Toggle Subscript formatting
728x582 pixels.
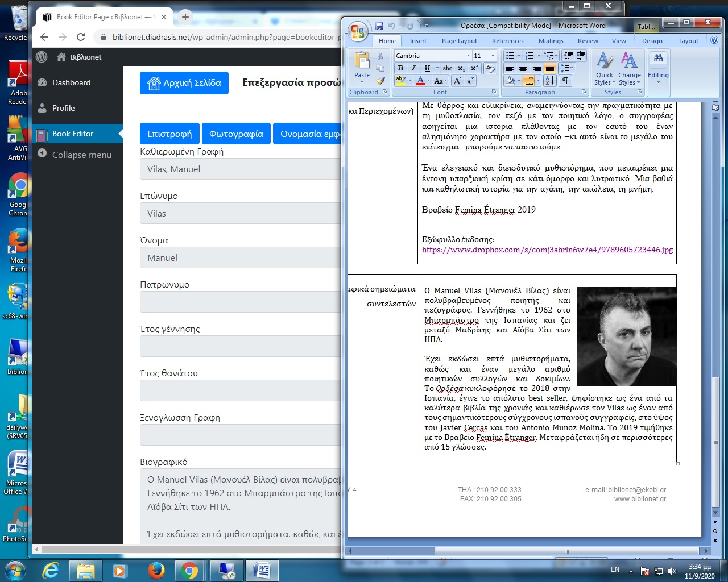click(x=461, y=68)
